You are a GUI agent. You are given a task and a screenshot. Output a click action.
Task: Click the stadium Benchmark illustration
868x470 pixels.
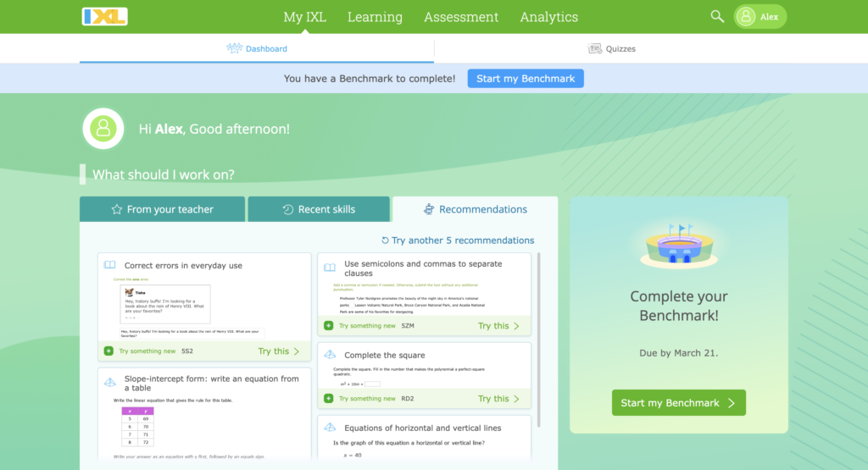click(x=679, y=246)
